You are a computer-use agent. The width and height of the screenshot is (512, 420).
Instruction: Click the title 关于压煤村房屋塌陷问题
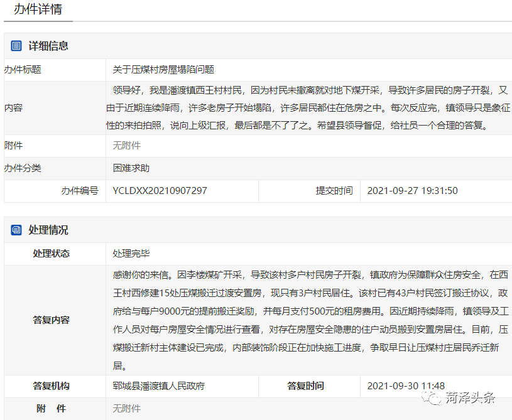(163, 70)
